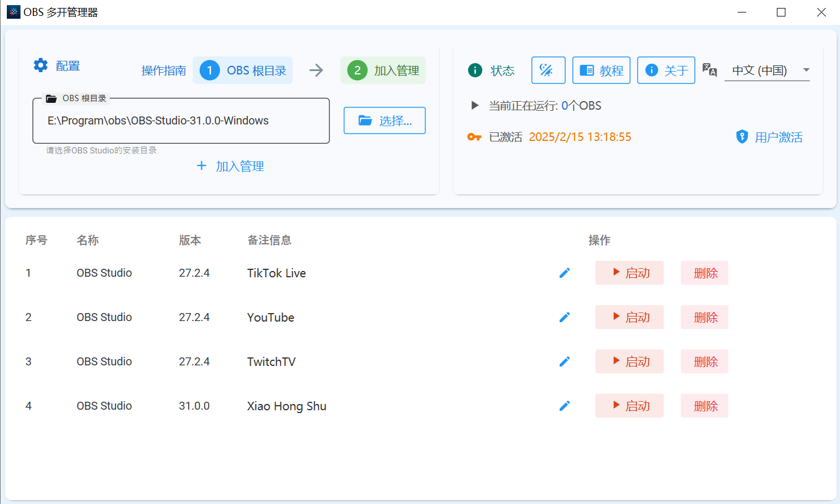Click the OBS 多开管理器 title bar logo
This screenshot has width=840, height=504.
13,11
